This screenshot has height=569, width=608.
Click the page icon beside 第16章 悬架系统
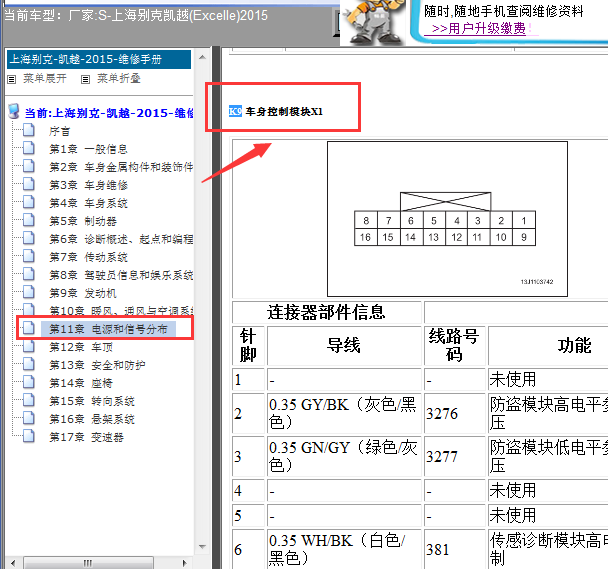coord(29,419)
